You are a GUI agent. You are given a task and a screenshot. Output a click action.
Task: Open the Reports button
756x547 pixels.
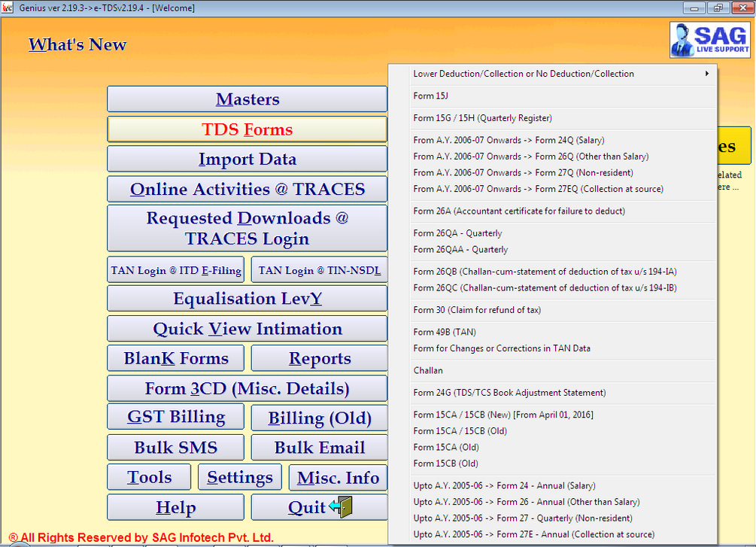click(319, 358)
